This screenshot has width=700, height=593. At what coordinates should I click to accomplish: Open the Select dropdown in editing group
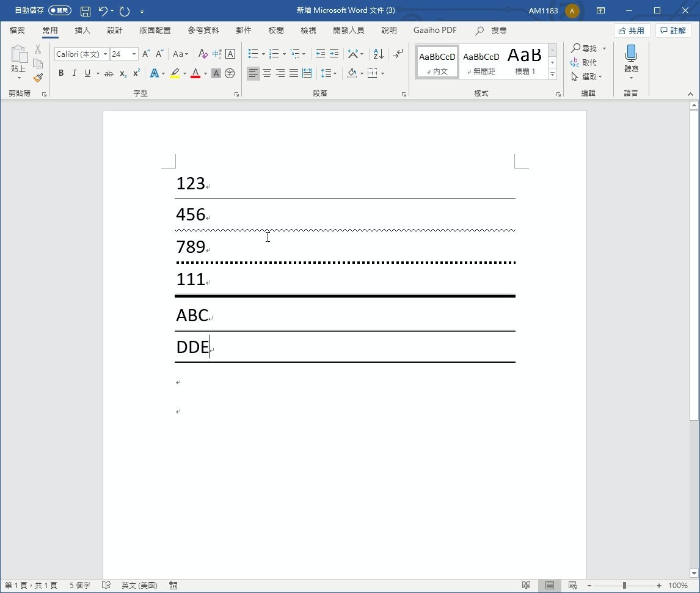[x=586, y=77]
